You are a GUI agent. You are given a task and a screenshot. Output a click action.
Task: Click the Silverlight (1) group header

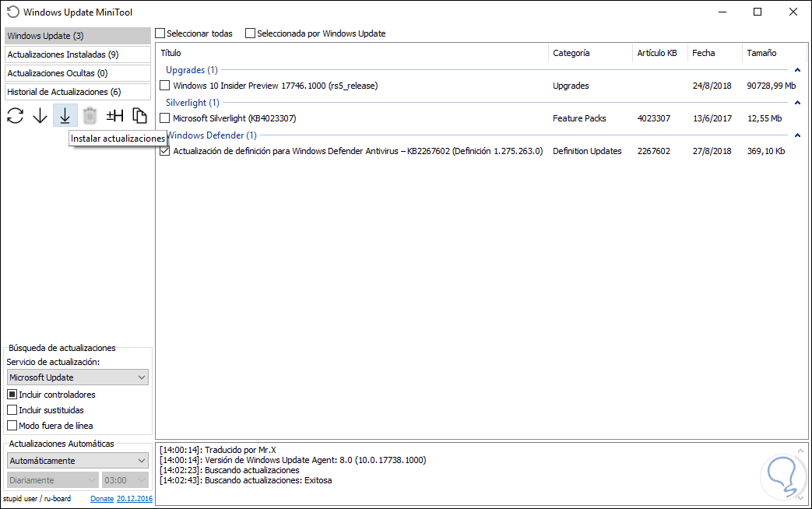click(x=192, y=103)
